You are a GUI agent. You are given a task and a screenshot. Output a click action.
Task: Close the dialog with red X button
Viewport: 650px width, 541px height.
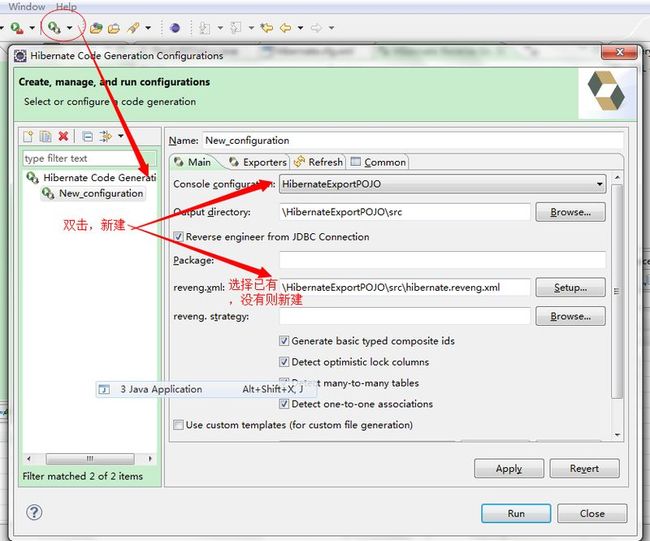click(619, 52)
